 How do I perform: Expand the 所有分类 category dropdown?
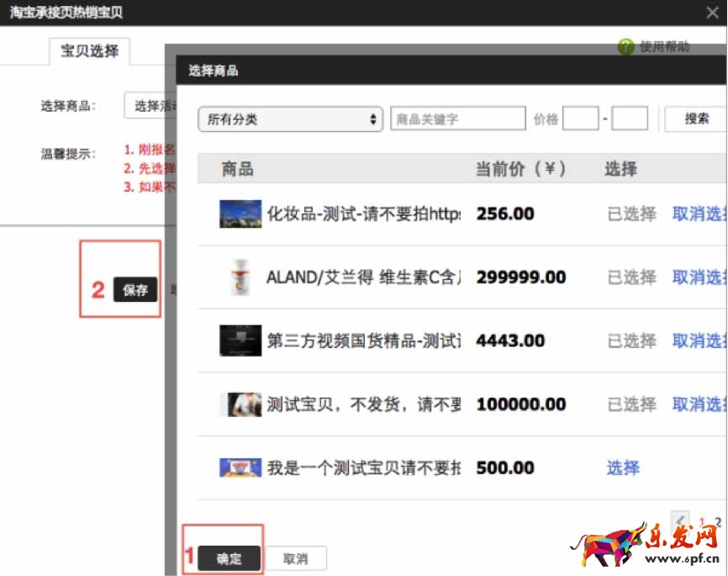coord(290,119)
